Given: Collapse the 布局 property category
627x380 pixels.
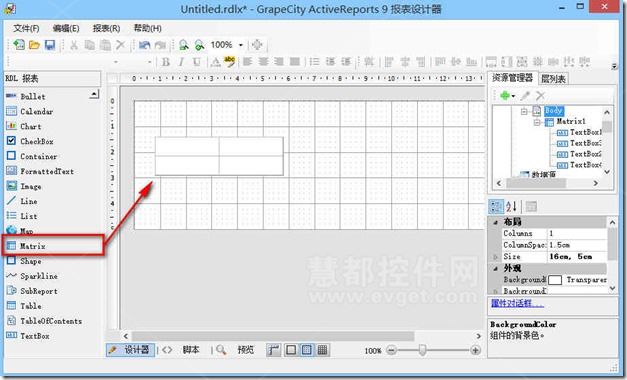Looking at the screenshot, I should (496, 222).
